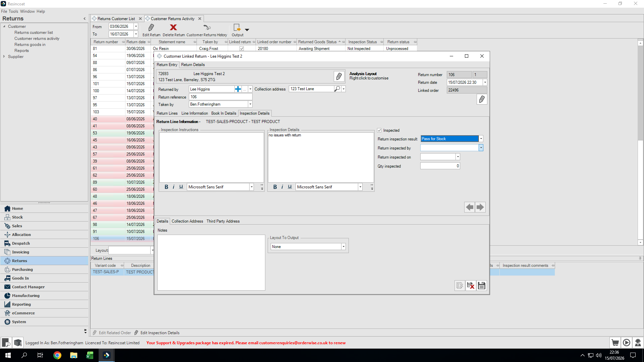Click the collection address search magnifier icon
Screen dimensions: 644x362
[x=337, y=89]
